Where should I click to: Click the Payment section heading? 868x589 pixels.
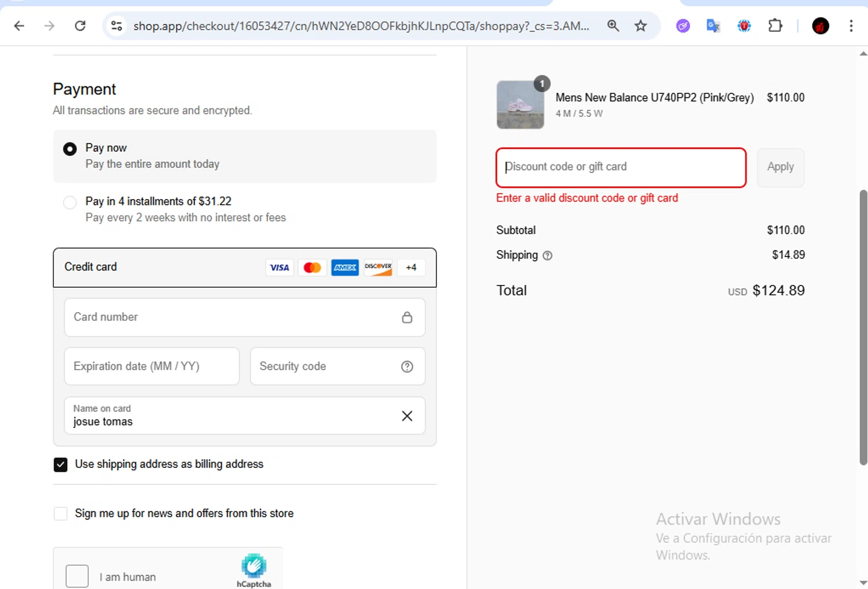click(84, 89)
